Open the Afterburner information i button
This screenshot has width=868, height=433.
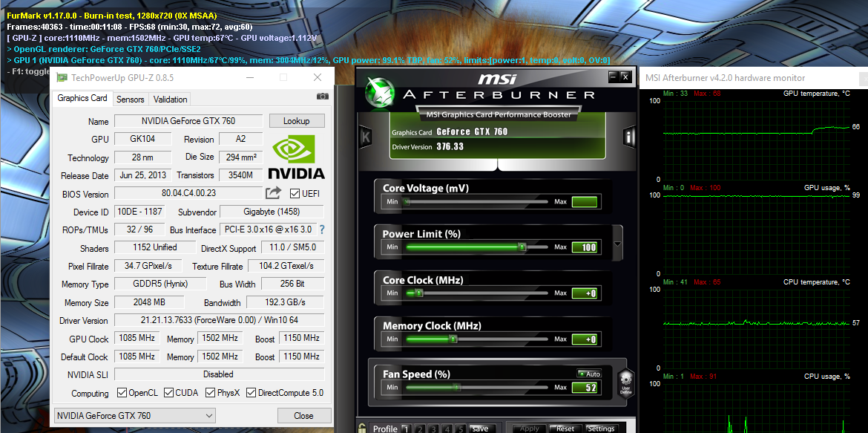tap(629, 137)
